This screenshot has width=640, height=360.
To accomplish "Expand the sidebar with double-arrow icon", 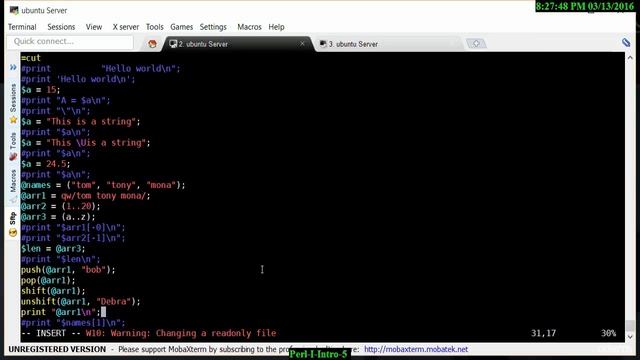I will pyautogui.click(x=13, y=67).
